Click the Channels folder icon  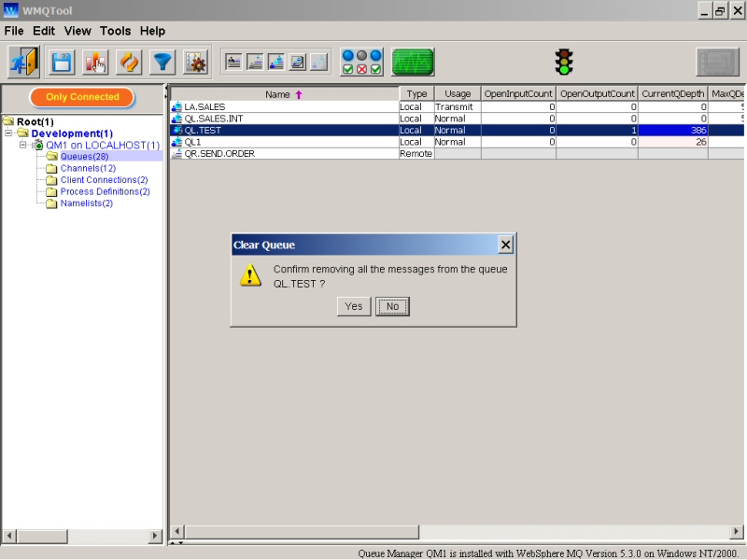51,168
